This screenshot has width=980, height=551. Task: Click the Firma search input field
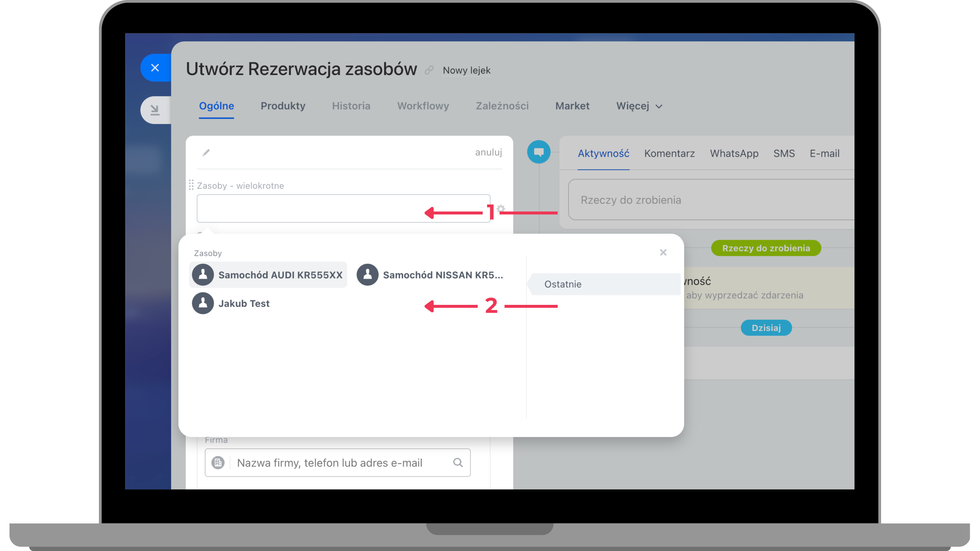click(x=338, y=463)
